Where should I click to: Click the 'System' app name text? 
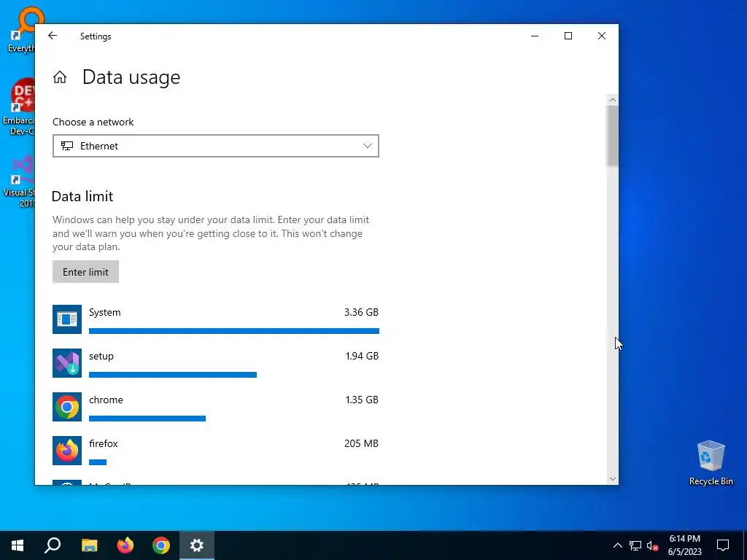105,312
